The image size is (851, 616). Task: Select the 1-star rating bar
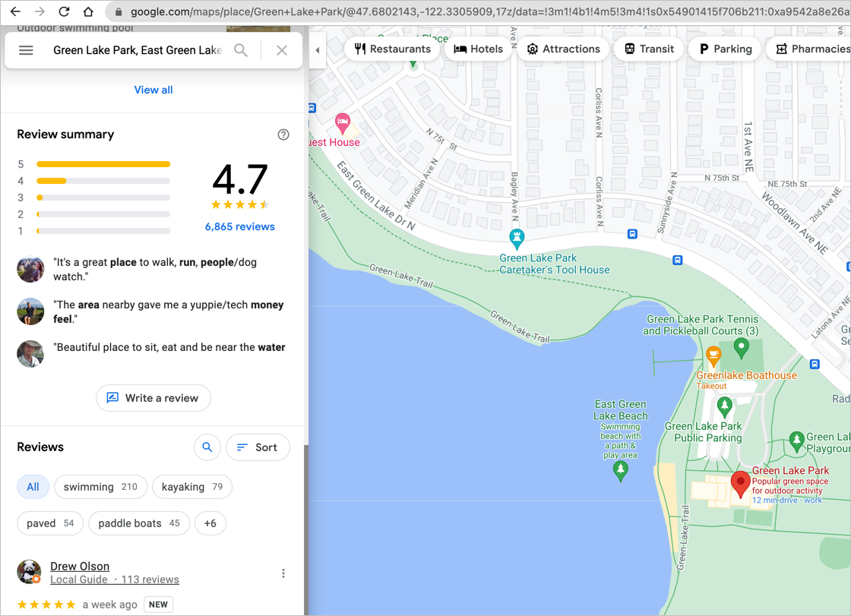(103, 231)
